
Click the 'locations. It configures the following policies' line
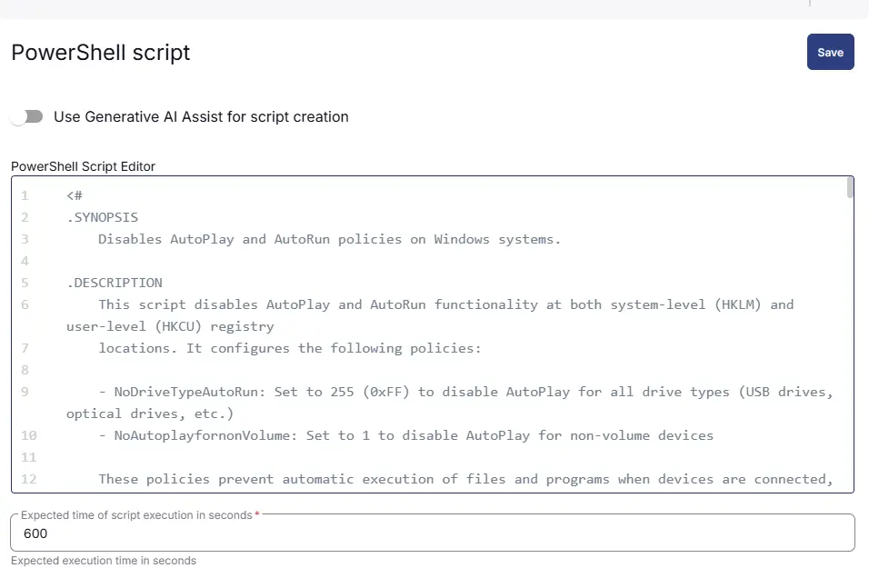tap(290, 348)
